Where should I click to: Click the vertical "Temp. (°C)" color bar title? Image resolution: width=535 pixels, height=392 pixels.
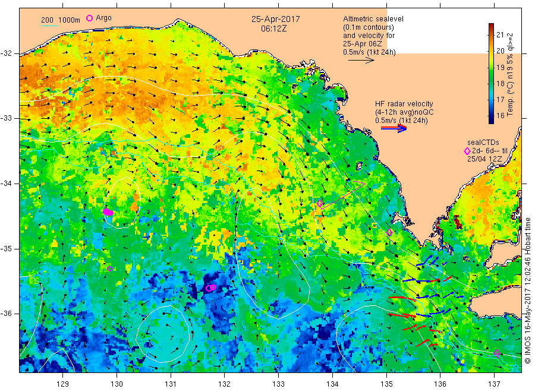[x=510, y=99]
